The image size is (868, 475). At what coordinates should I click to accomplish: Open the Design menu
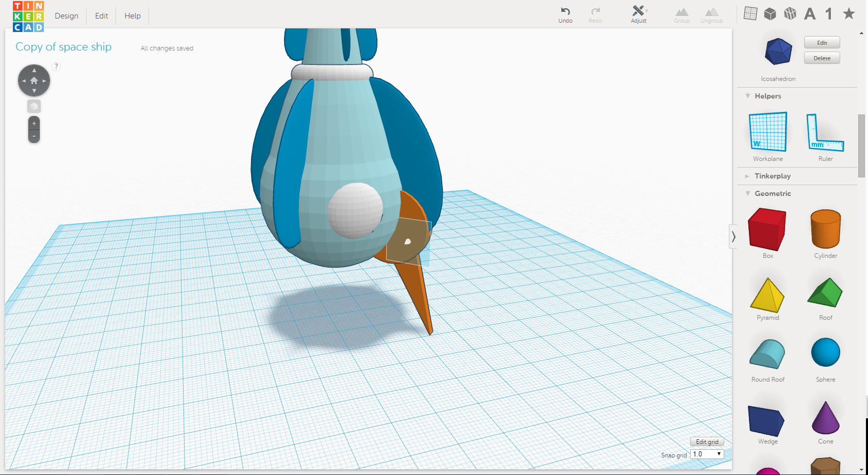[66, 16]
